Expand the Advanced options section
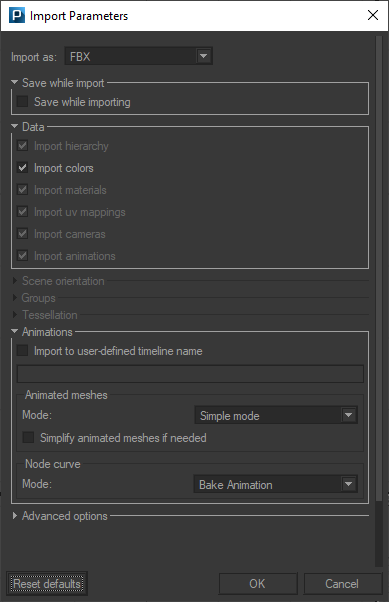The height and width of the screenshot is (602, 389). (15, 516)
